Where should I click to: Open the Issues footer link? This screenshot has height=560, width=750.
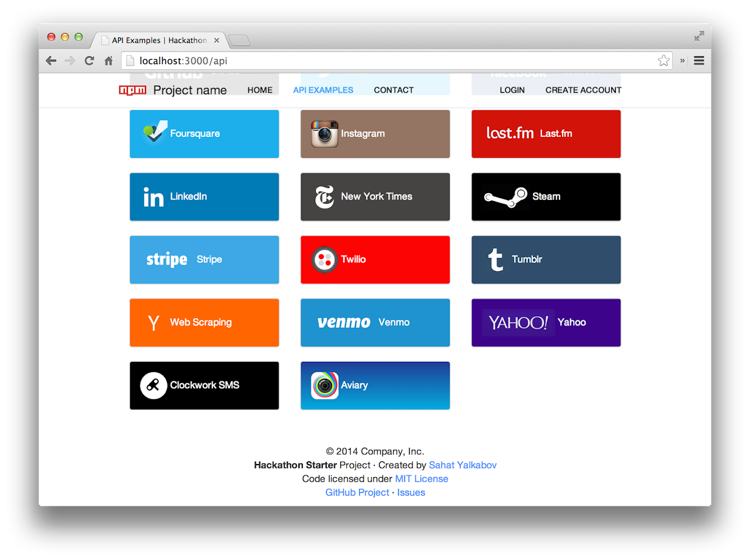(411, 492)
